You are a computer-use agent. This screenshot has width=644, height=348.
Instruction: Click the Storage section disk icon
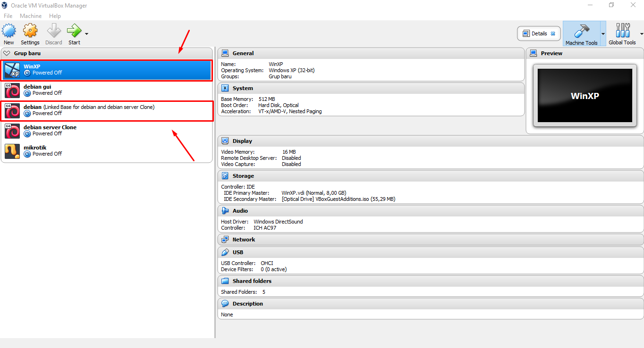[x=225, y=176]
